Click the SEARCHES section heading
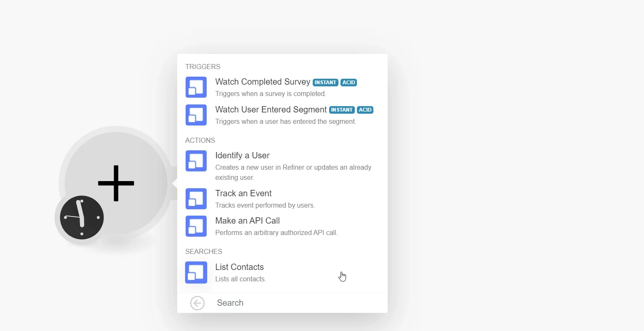 204,252
